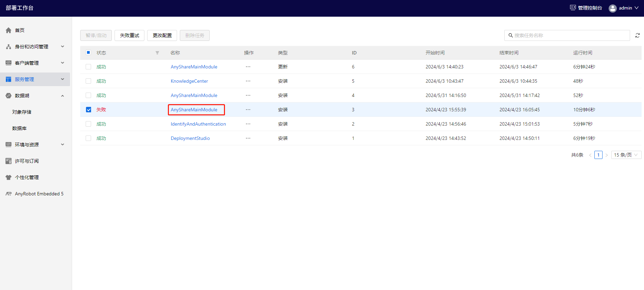Open the 15 条/页 page size dropdown
644x290 pixels.
click(626, 155)
